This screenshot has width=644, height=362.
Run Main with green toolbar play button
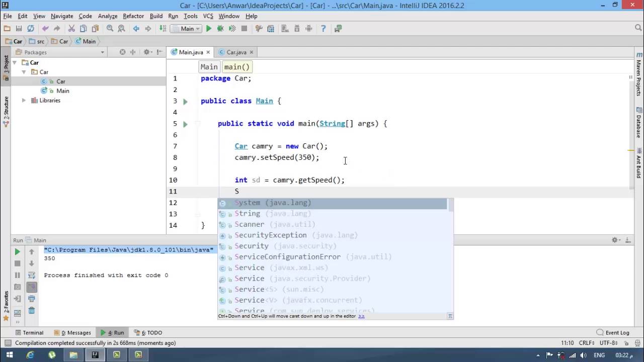(209, 29)
